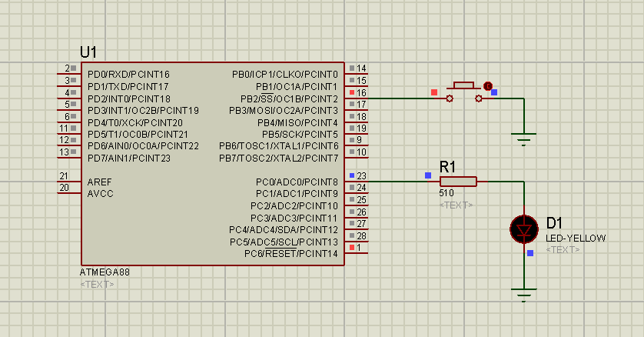
Task: Click the blue logic indicator left of R1
Action: [428, 175]
